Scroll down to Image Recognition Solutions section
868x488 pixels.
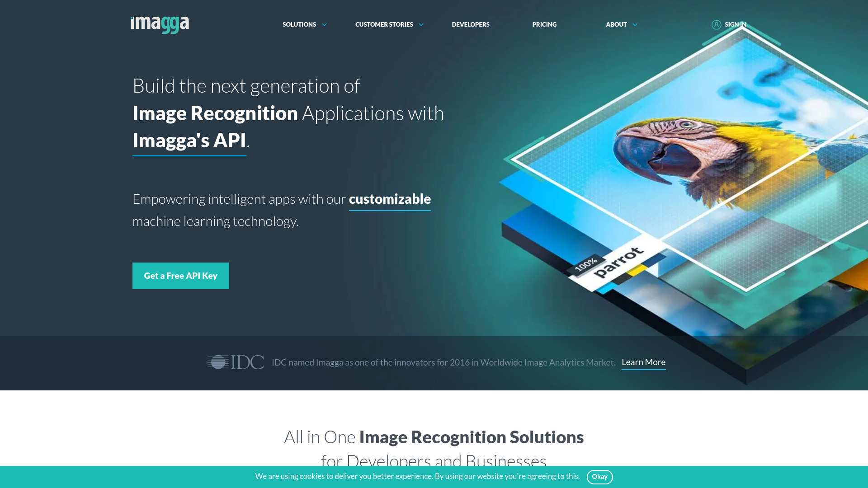[x=434, y=437]
